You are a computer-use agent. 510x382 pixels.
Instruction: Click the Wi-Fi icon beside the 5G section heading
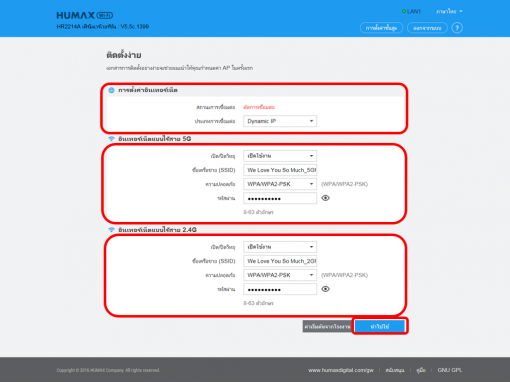click(111, 139)
